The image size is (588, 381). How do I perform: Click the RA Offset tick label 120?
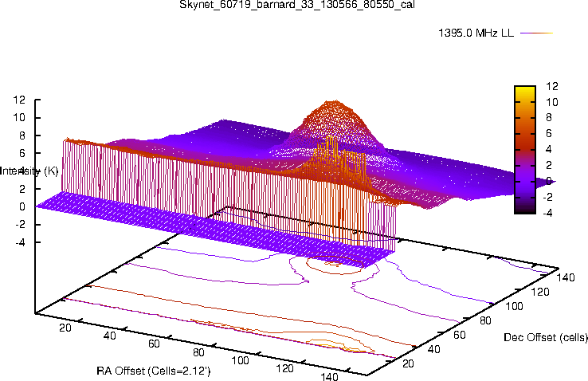click(284, 368)
